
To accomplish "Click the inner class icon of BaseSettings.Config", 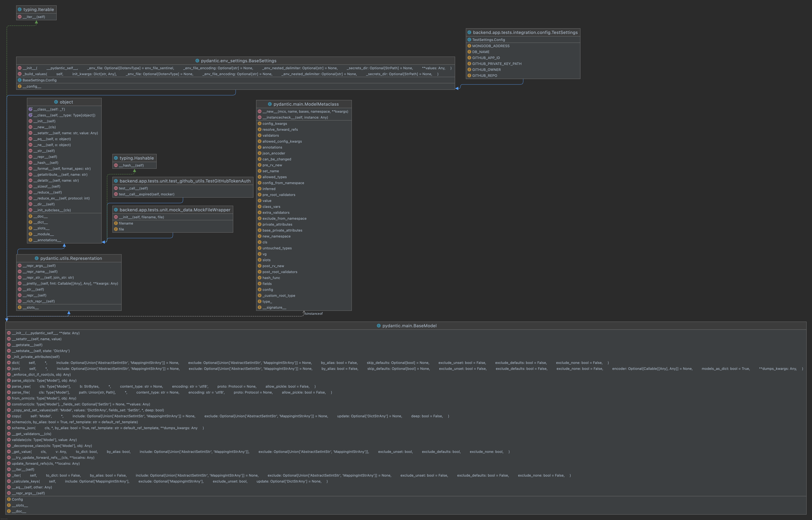I will pyautogui.click(x=20, y=80).
